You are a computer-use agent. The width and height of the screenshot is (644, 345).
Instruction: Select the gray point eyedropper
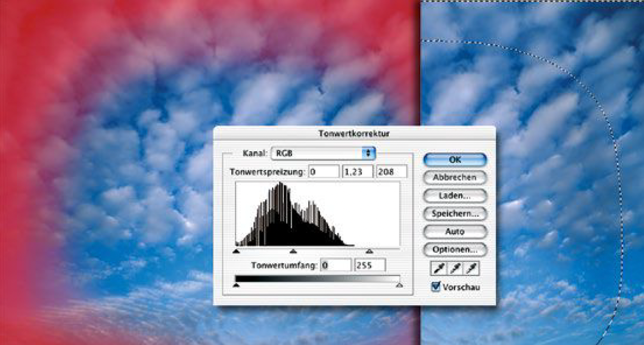click(x=455, y=269)
